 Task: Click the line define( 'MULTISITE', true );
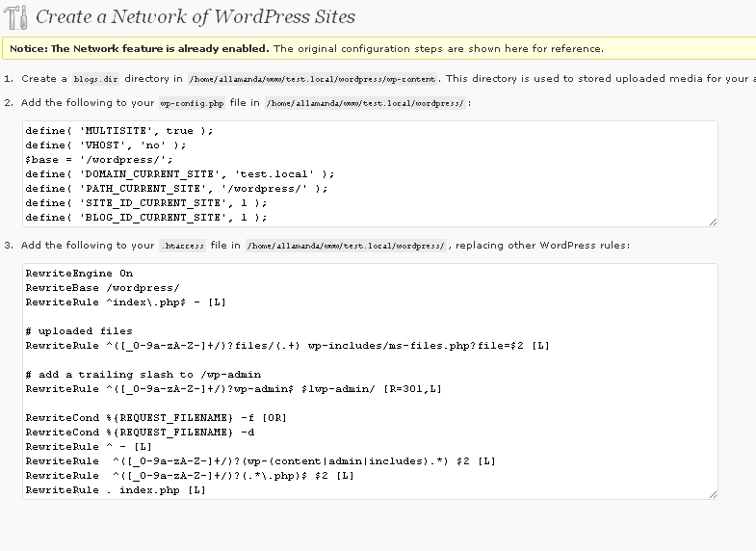click(119, 131)
